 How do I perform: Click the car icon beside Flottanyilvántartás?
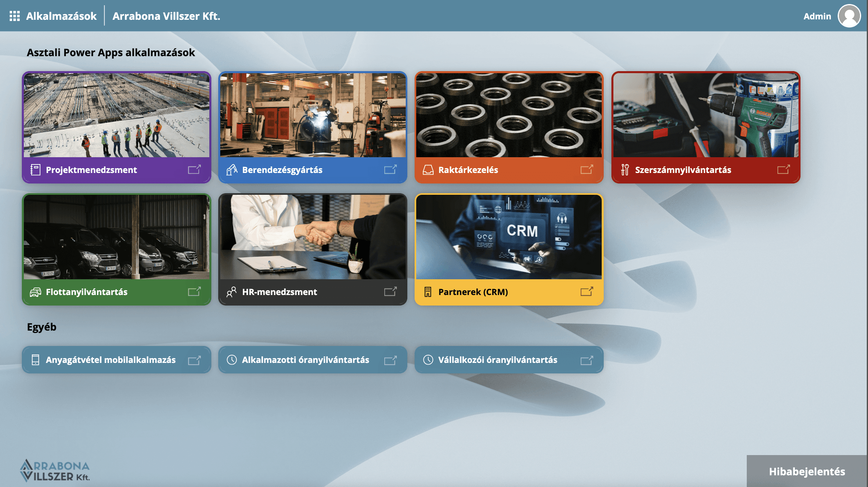[36, 292]
